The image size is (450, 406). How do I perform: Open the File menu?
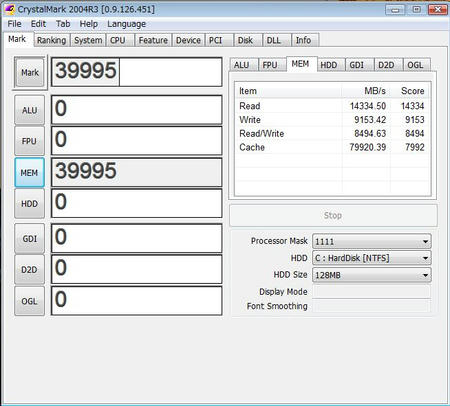click(14, 24)
